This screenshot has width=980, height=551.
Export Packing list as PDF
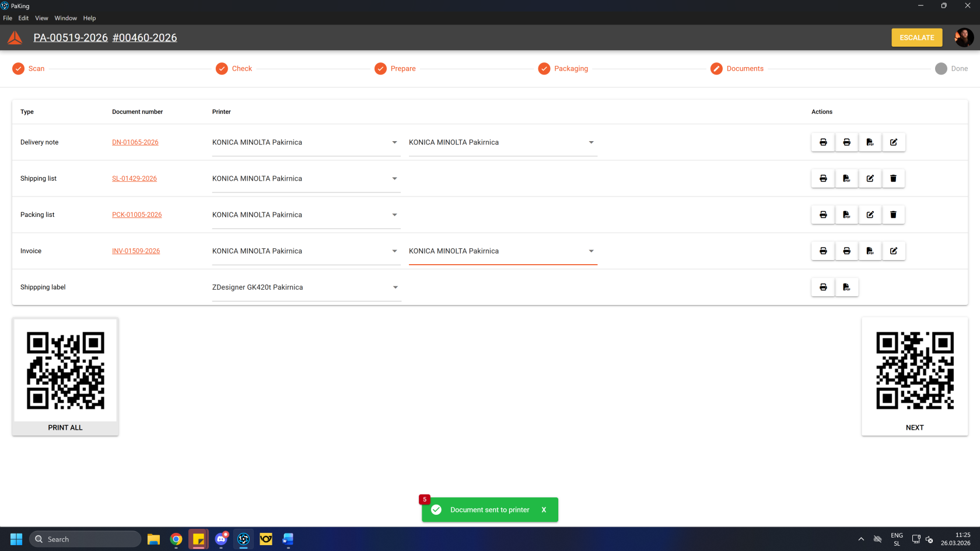pyautogui.click(x=846, y=215)
